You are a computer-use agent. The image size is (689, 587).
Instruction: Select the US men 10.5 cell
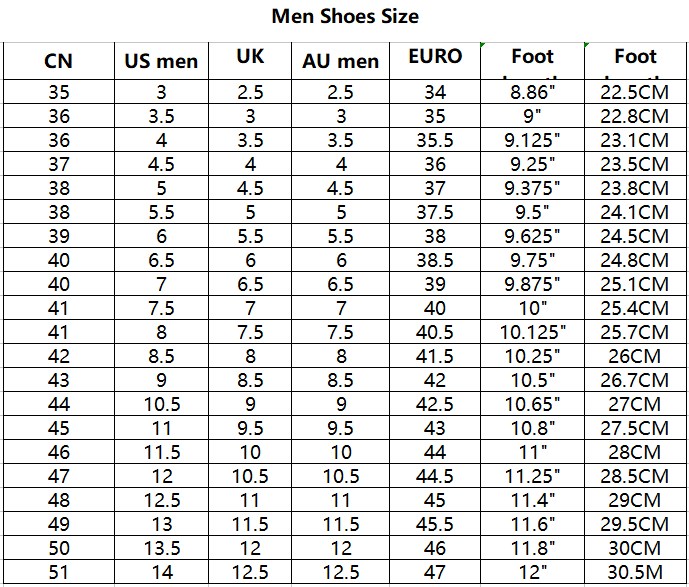161,404
